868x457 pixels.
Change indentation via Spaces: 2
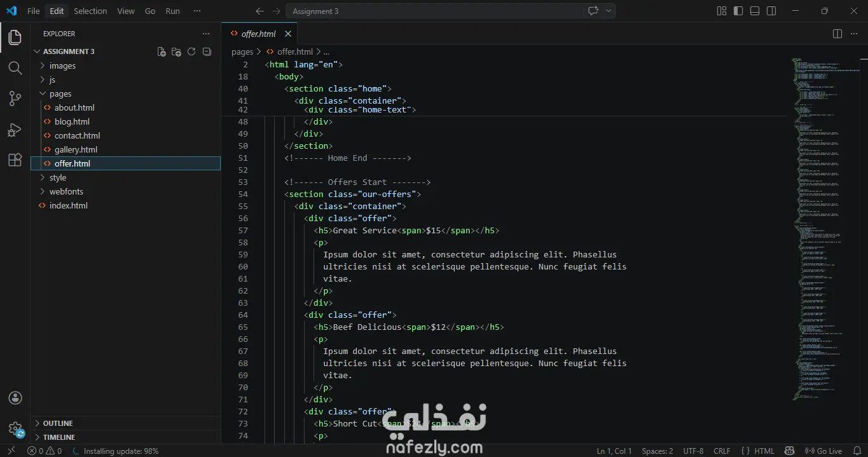[x=658, y=451]
